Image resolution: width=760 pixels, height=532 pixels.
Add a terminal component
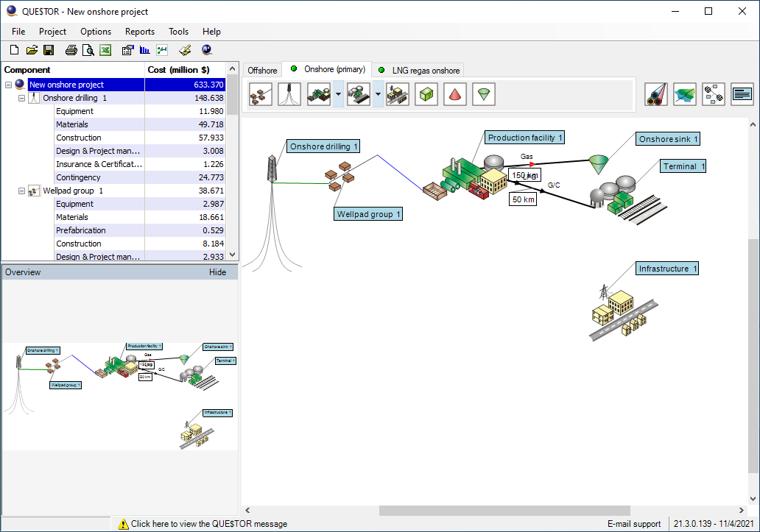[359, 94]
